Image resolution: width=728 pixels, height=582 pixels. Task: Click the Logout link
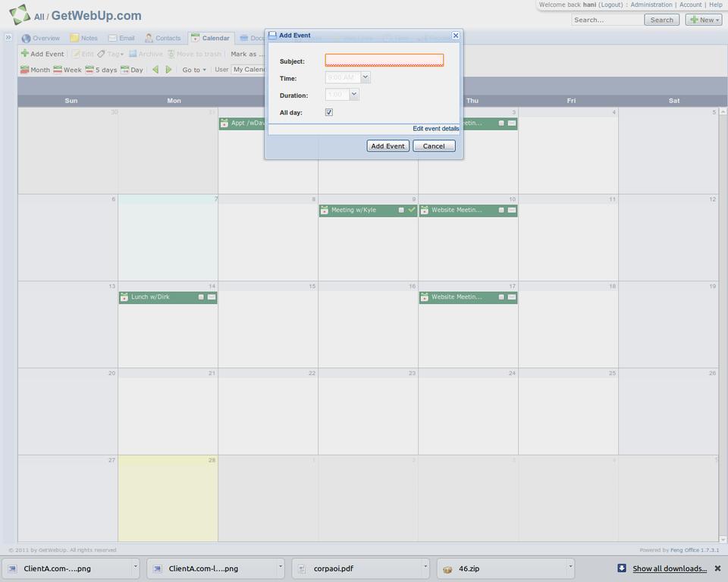[x=610, y=5]
